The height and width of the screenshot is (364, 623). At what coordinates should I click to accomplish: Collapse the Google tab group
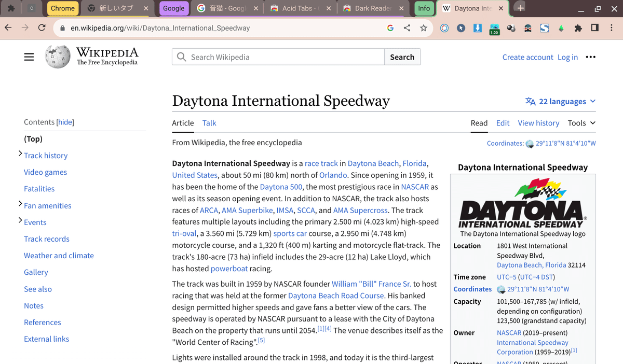coord(173,8)
